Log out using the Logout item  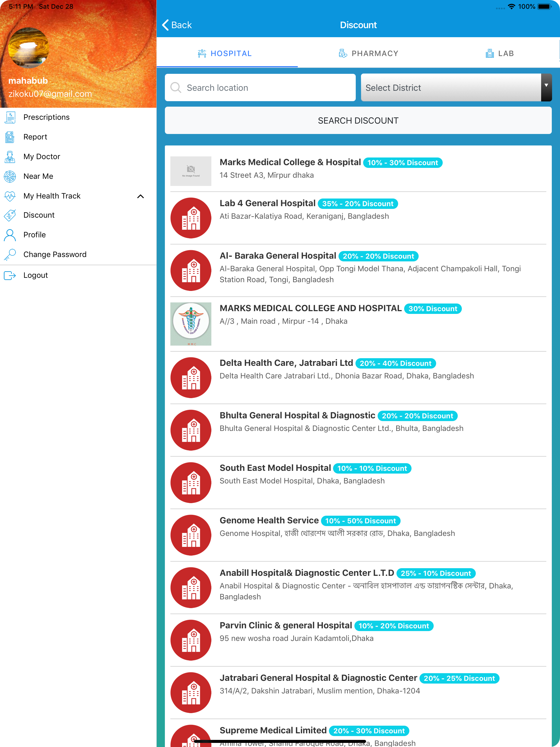tap(78, 275)
